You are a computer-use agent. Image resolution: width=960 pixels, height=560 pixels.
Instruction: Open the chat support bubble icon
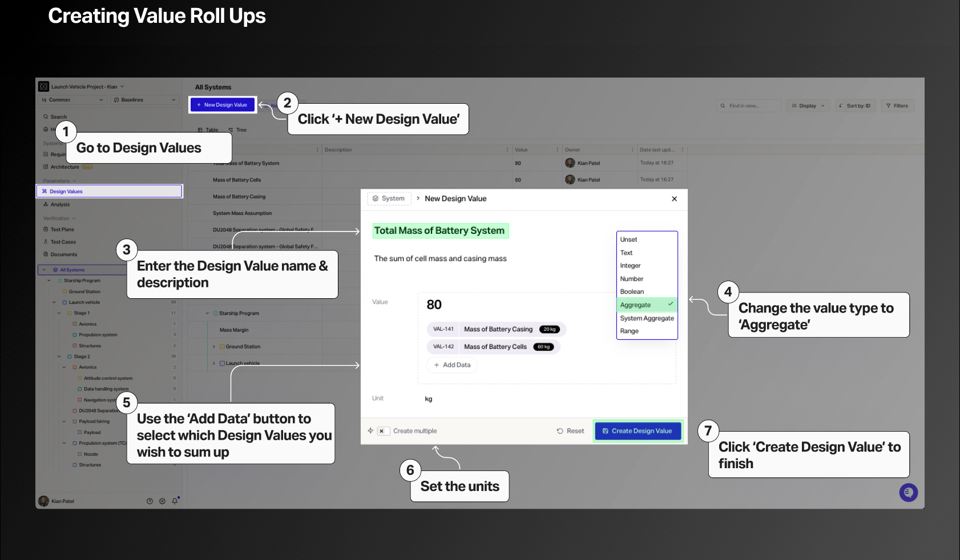pos(908,493)
